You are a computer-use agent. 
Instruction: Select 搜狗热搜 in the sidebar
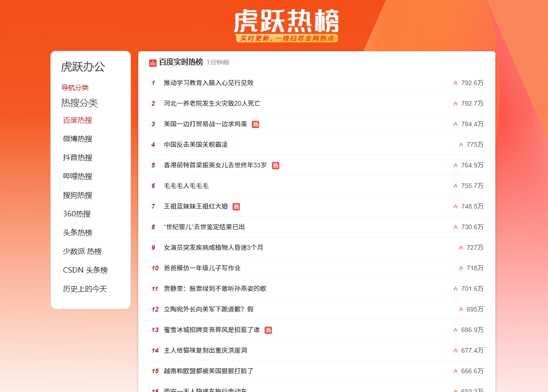pyautogui.click(x=77, y=195)
